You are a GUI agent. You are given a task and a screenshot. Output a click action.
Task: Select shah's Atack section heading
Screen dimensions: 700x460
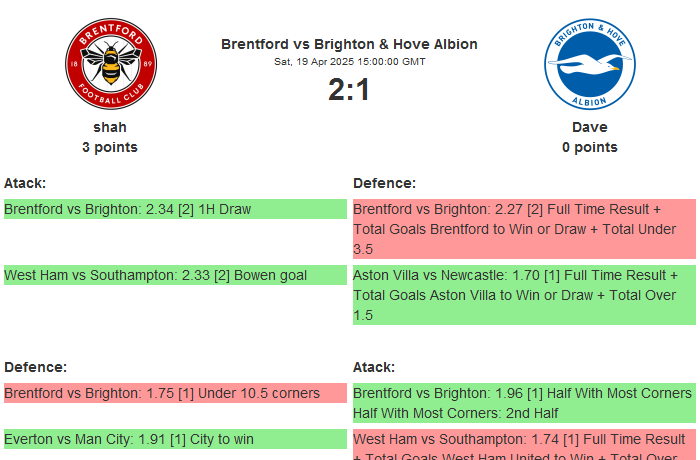(25, 183)
